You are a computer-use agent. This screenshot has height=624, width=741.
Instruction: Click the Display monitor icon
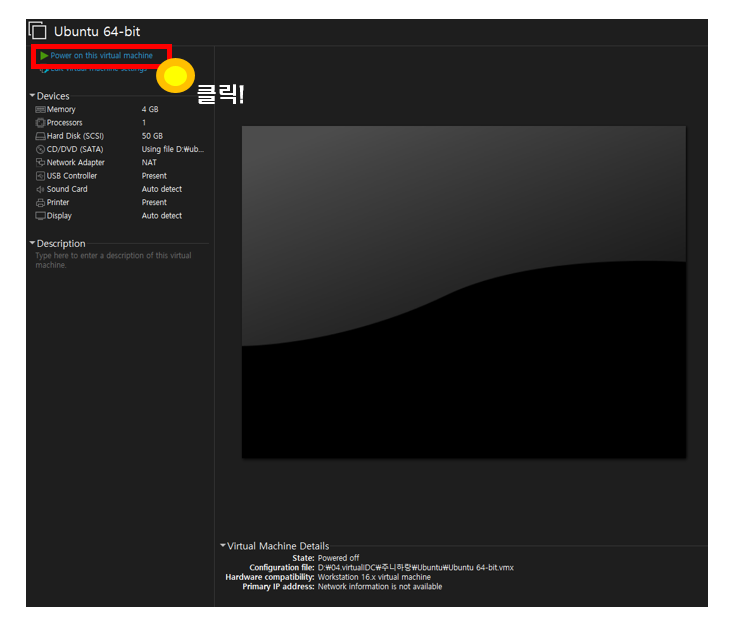point(40,216)
